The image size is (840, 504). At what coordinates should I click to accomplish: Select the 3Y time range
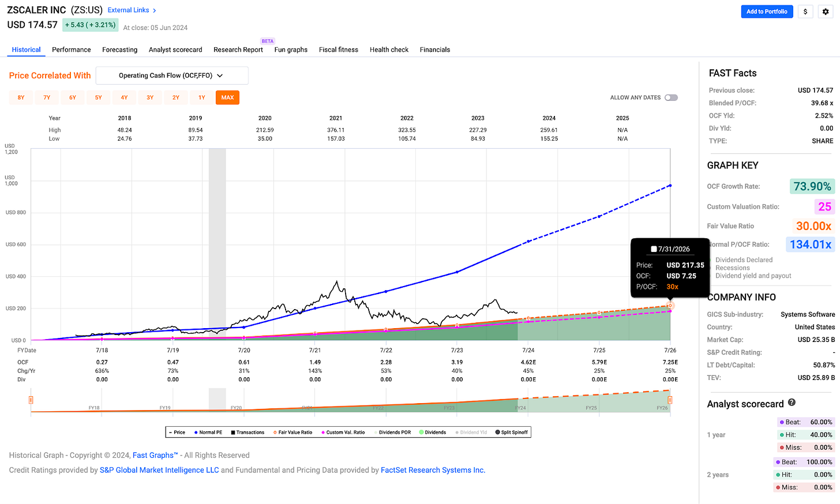click(150, 97)
